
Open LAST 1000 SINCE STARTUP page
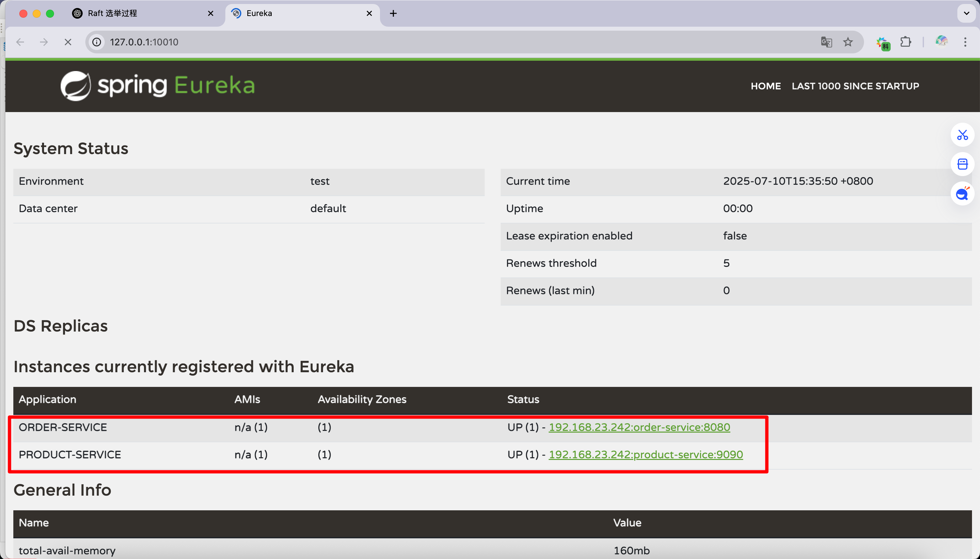pyautogui.click(x=855, y=86)
